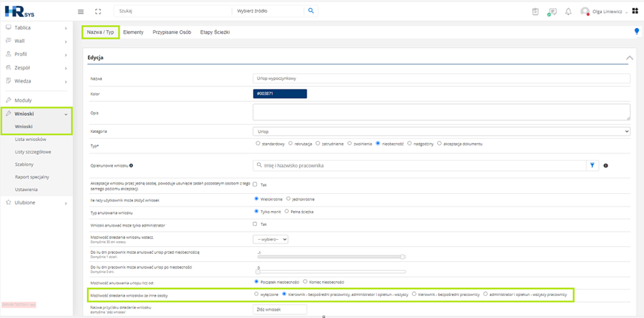Open the Wybierz źródło selector
Image resolution: width=644 pixels, height=318 pixels.
[x=268, y=11]
